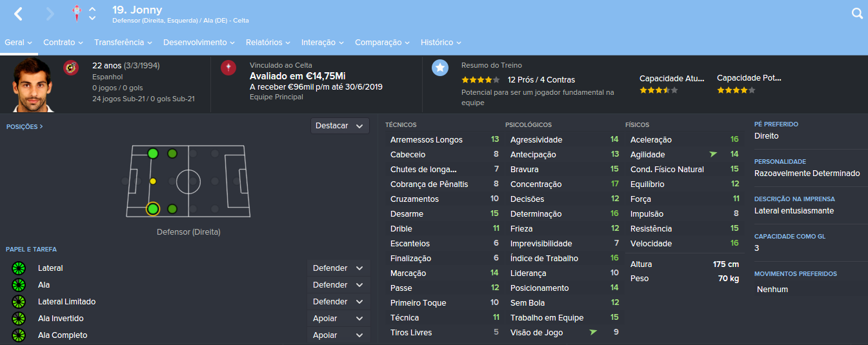
Task: Click Jonny's player photo
Action: coord(31,84)
